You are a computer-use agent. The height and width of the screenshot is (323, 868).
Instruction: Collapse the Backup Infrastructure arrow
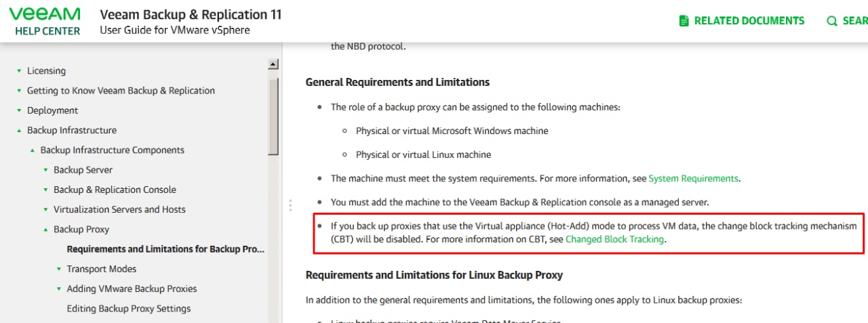coord(19,131)
